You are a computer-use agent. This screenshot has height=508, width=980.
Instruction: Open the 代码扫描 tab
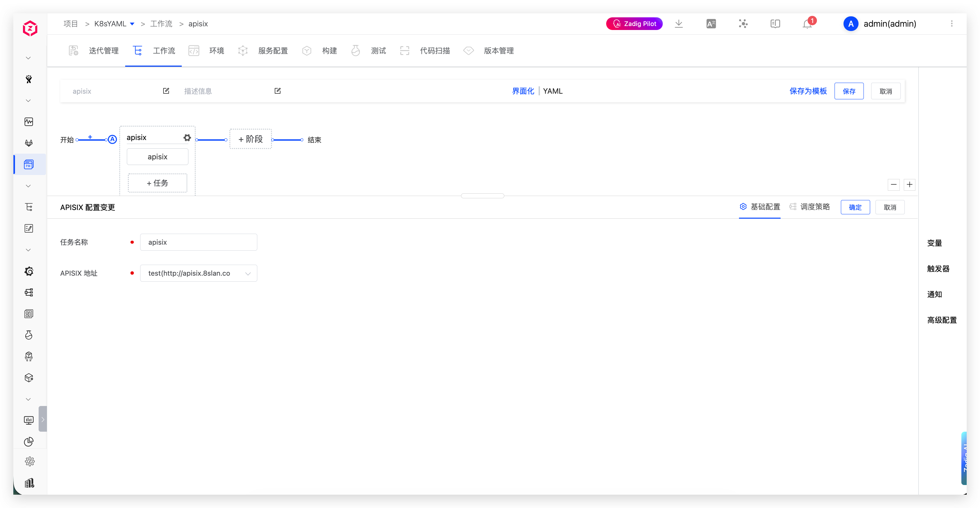click(434, 50)
